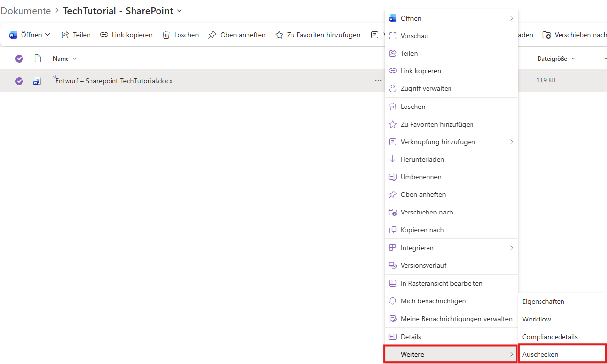Click the toolbar Verschieben nach label
Viewport: 607px width, 364px height.
point(581,35)
